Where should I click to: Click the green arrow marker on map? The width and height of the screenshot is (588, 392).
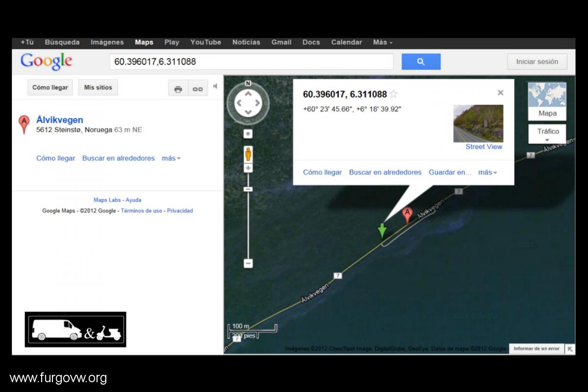(382, 231)
